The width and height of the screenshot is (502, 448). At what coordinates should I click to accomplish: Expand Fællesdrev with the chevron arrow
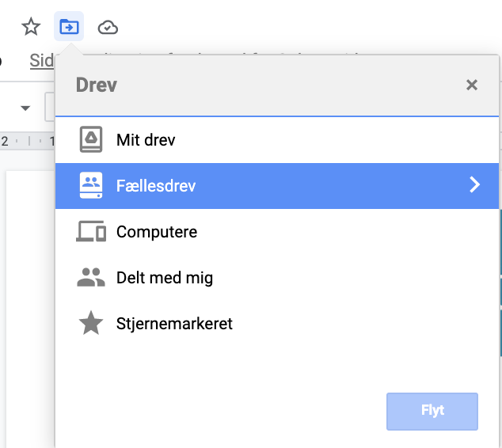pos(474,185)
